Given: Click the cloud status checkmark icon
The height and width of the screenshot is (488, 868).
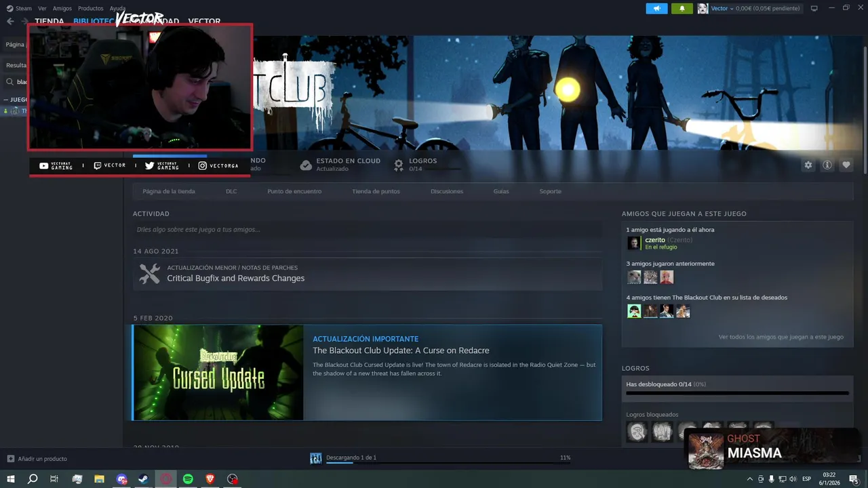Looking at the screenshot, I should coord(306,165).
